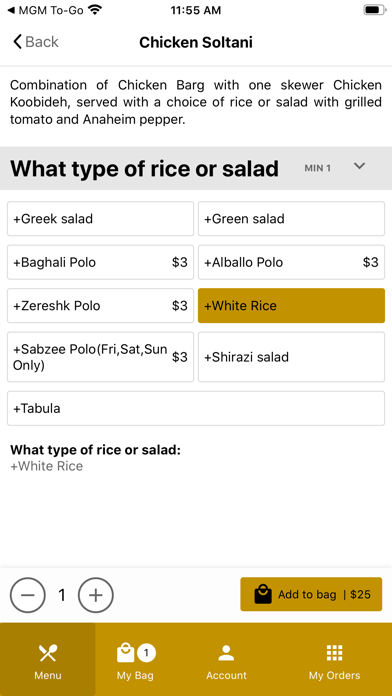This screenshot has width=392, height=696.
Task: Deselect the highlighted White Rice option
Action: click(x=291, y=306)
